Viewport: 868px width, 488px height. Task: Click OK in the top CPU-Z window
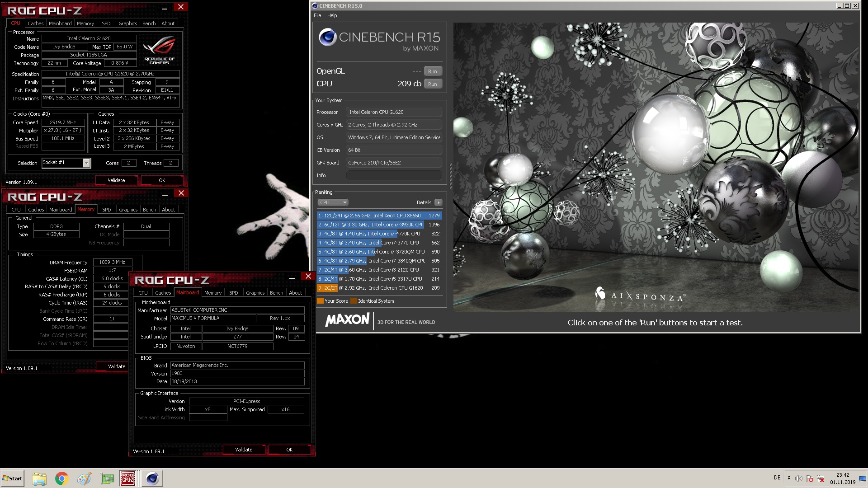pyautogui.click(x=162, y=180)
